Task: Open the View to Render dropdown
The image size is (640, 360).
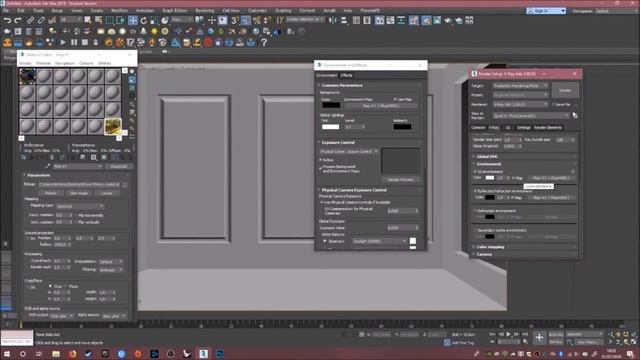Action: (x=531, y=116)
